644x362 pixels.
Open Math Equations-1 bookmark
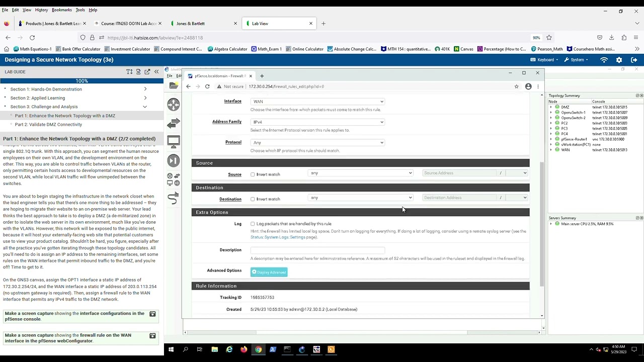(32, 49)
